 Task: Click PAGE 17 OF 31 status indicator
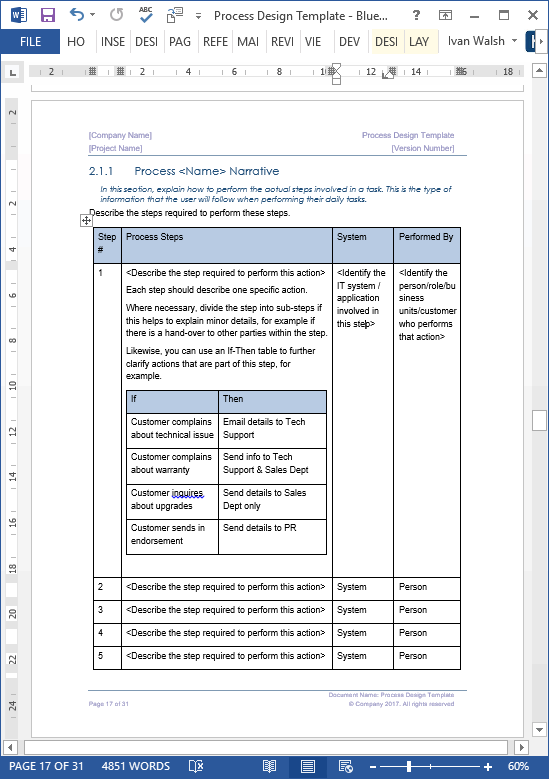(x=46, y=766)
